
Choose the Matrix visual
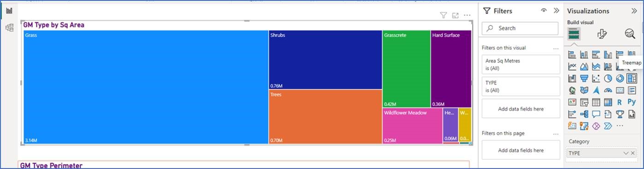click(x=608, y=102)
